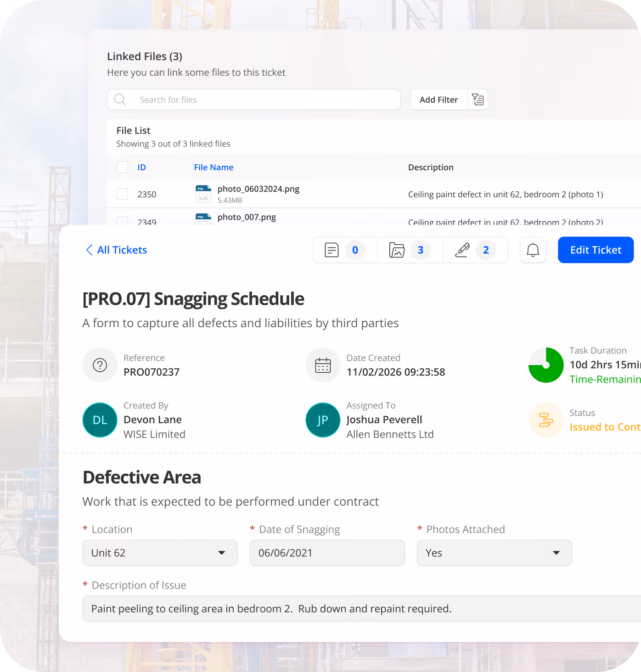Image resolution: width=641 pixels, height=672 pixels.
Task: Click the workflow status icon beside Issued status
Action: 545,420
